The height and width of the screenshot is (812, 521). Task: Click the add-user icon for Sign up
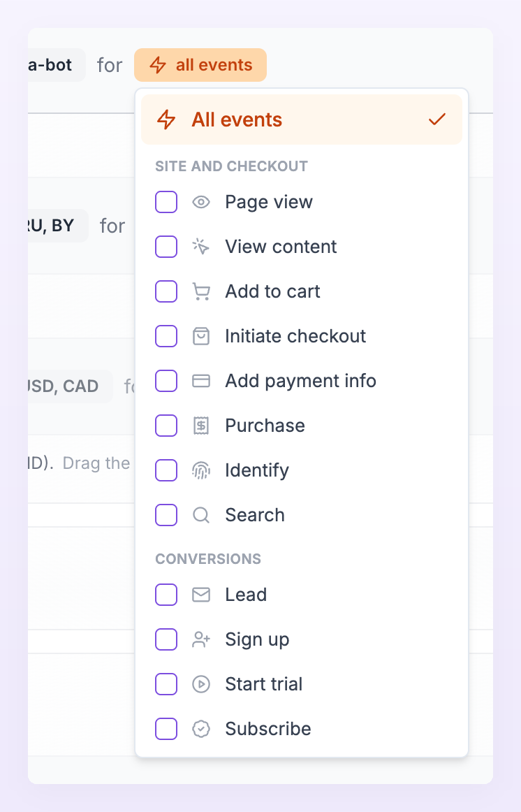point(200,639)
